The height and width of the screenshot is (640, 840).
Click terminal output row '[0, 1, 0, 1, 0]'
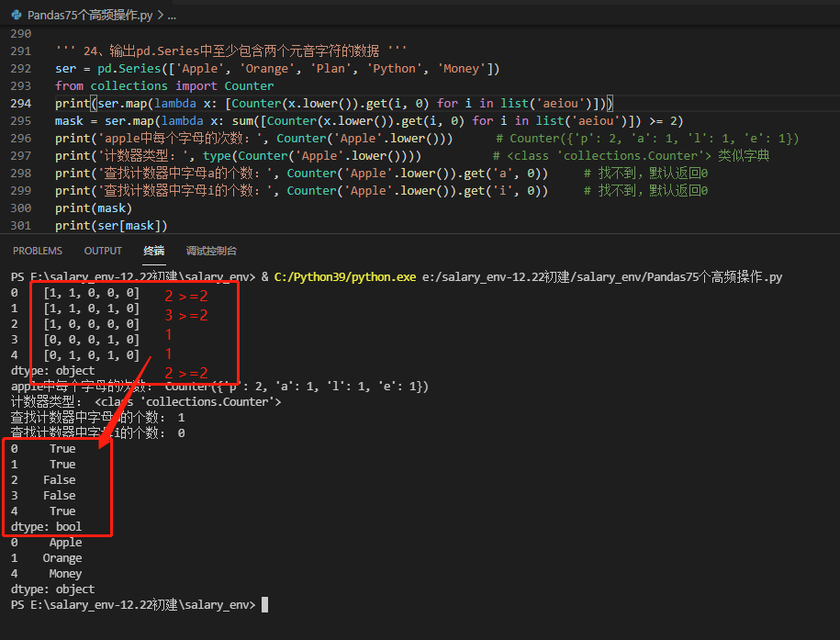(92, 354)
